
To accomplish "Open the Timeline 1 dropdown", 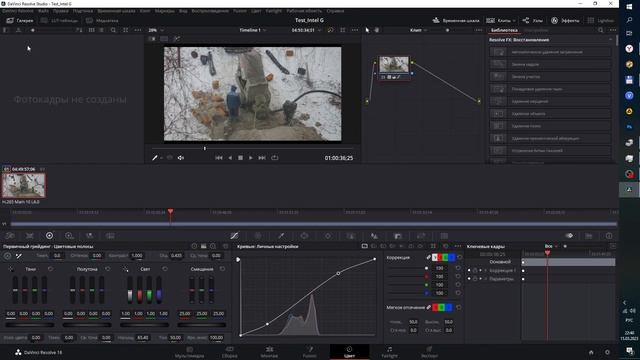I will tap(253, 30).
